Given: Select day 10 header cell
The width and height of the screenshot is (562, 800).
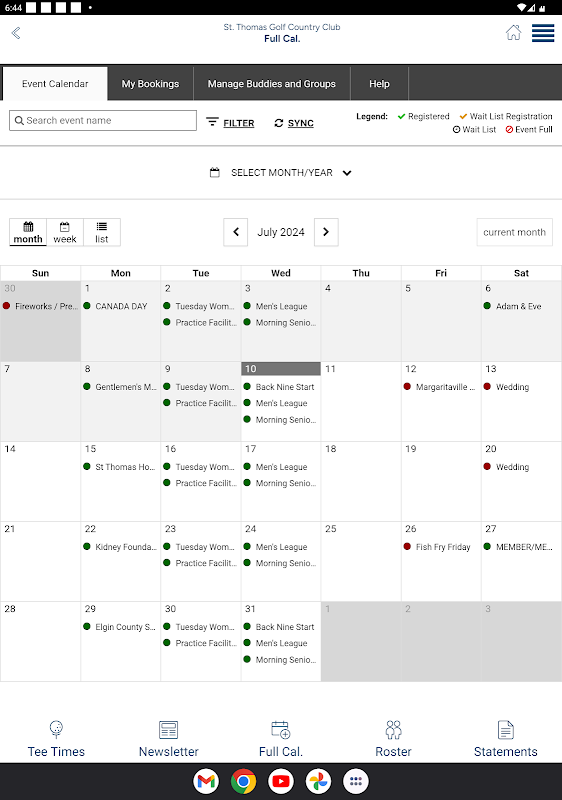Looking at the screenshot, I should 281,369.
